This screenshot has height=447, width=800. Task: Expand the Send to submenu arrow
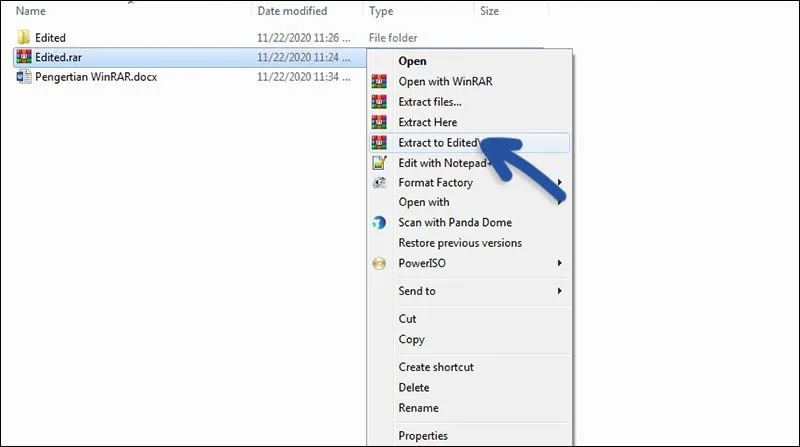(x=560, y=291)
